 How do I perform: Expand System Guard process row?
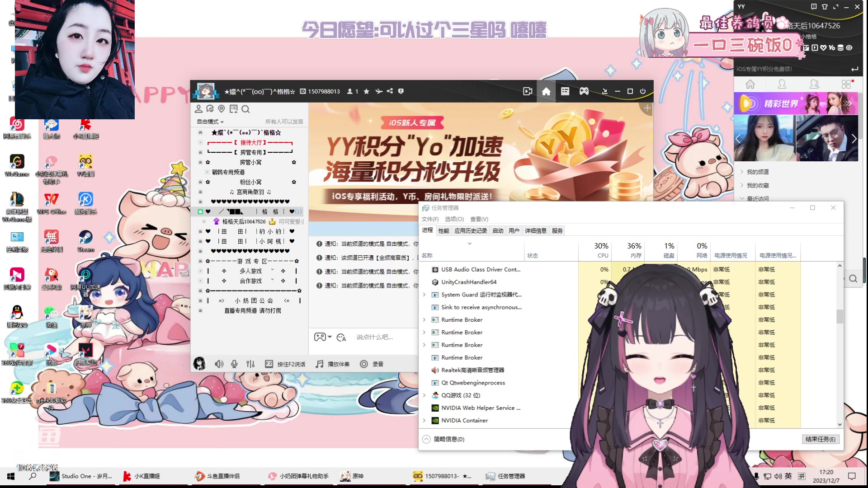click(x=424, y=295)
